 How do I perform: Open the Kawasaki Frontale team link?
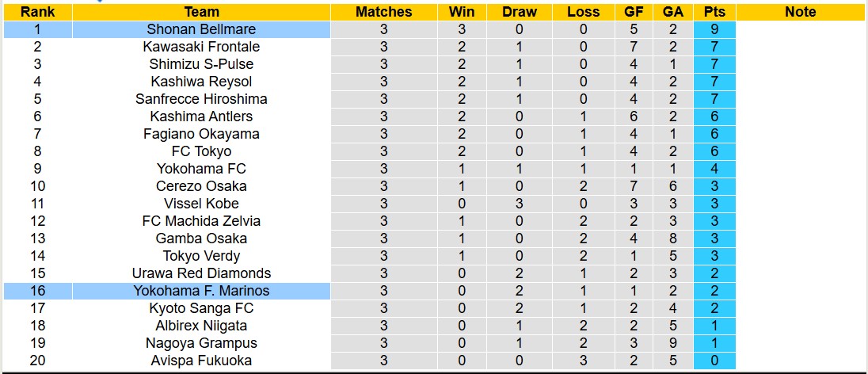[201, 47]
